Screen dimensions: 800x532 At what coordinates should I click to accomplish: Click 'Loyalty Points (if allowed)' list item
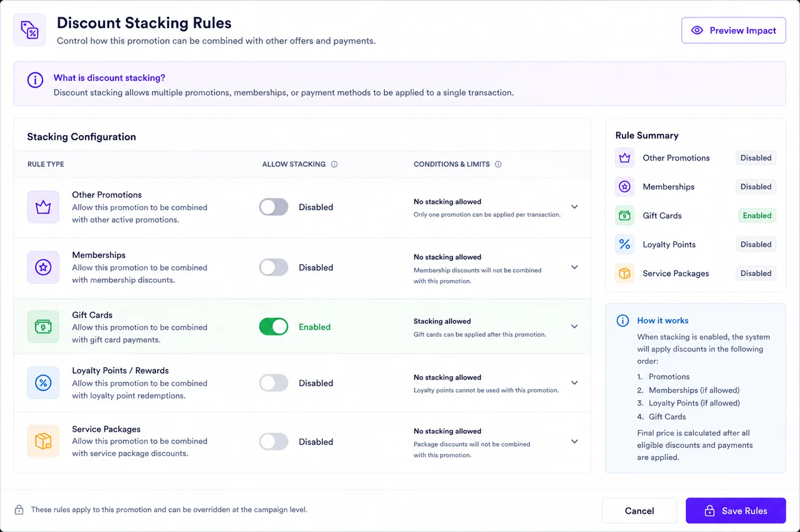[694, 404]
